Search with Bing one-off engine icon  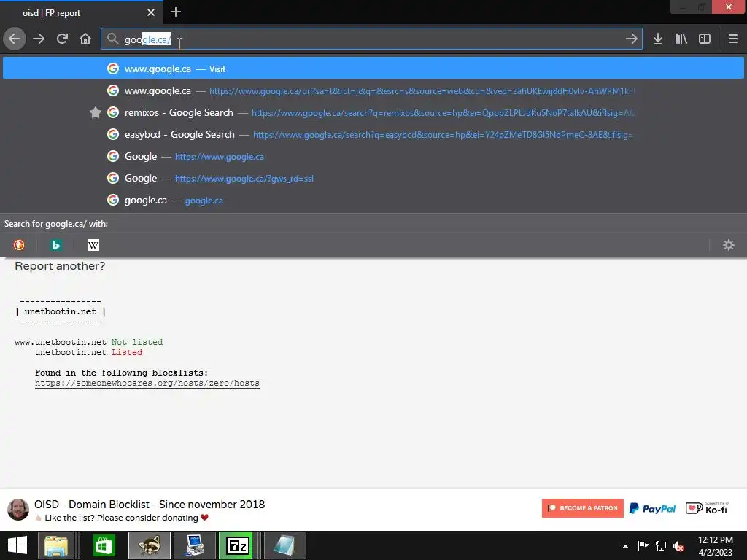[x=56, y=245]
